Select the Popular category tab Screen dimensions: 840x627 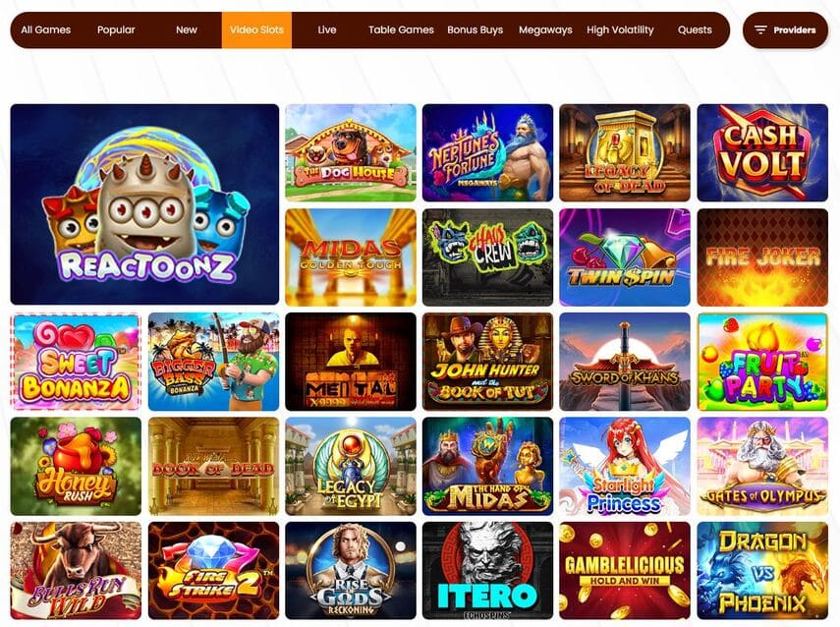pos(116,30)
